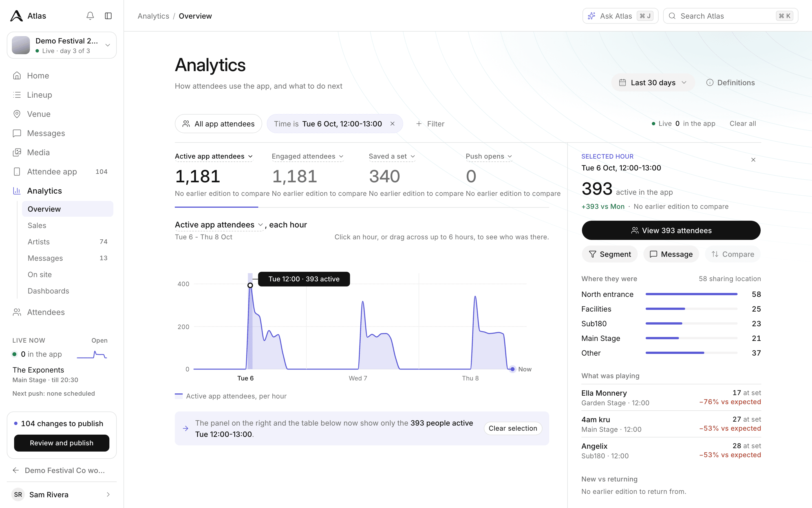This screenshot has width=812, height=508.
Task: Open Artists analytics page
Action: tap(67, 242)
